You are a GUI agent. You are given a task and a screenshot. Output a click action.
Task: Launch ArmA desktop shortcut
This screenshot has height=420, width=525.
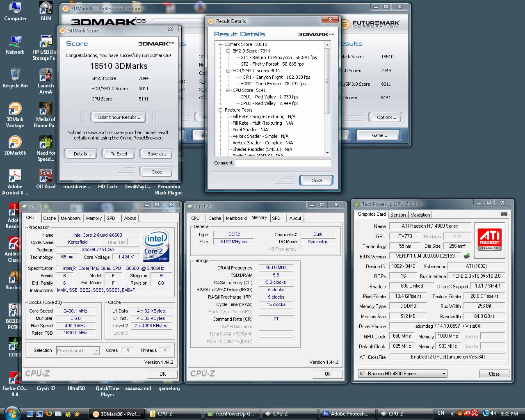[x=46, y=82]
